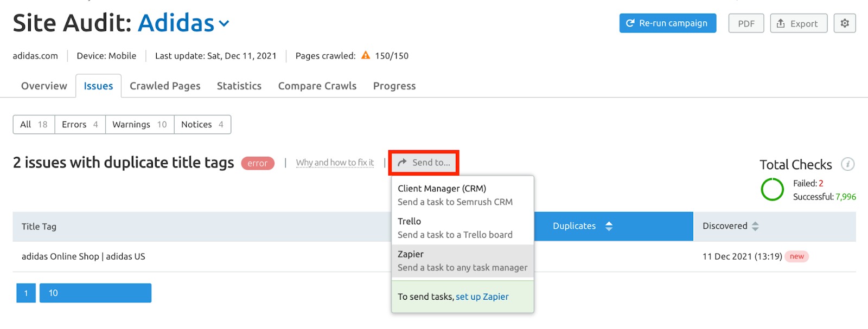
Task: Open the Send to... dropdown
Action: tap(424, 163)
